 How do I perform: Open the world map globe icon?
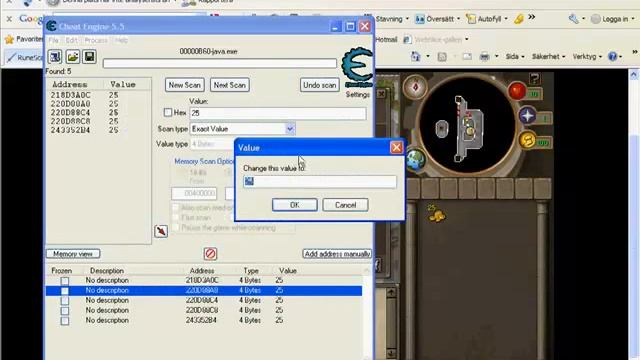pyautogui.click(x=416, y=158)
